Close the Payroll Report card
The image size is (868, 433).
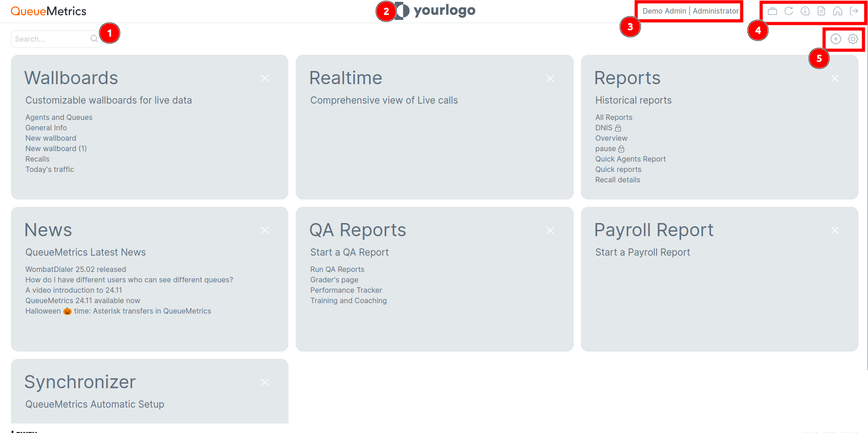point(835,230)
